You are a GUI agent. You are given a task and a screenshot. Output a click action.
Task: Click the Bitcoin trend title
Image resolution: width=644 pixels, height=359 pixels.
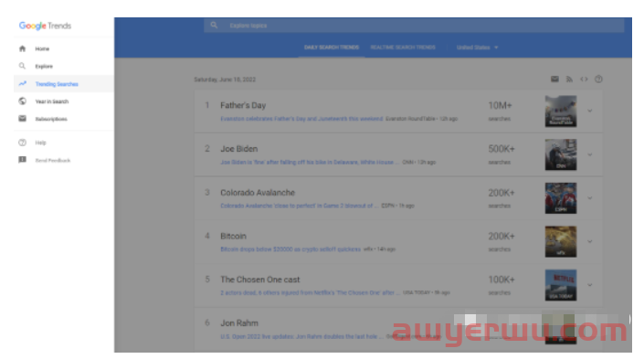tap(233, 237)
